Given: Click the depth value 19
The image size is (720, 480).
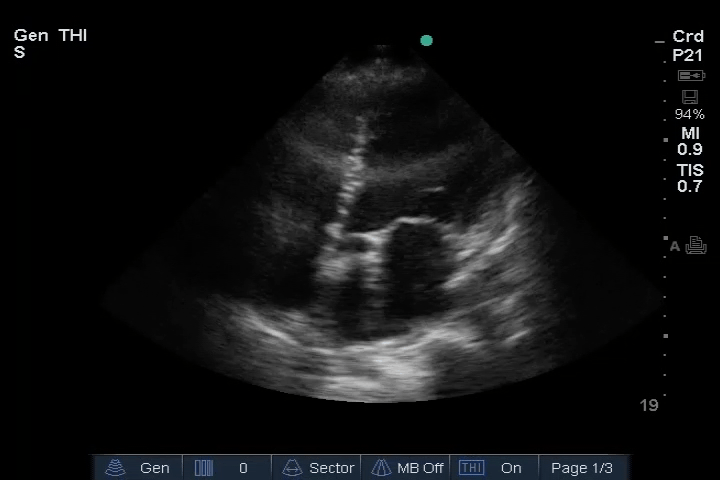Looking at the screenshot, I should [x=649, y=405].
